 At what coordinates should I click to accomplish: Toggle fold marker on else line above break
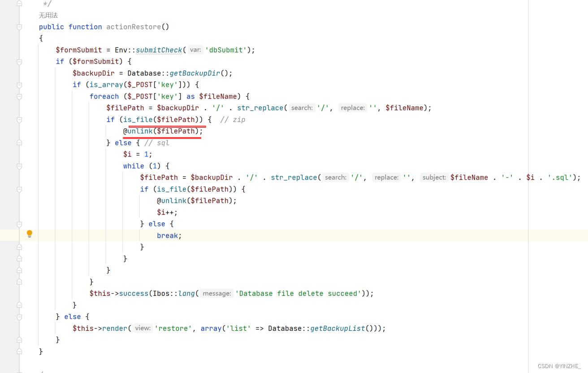tap(19, 224)
